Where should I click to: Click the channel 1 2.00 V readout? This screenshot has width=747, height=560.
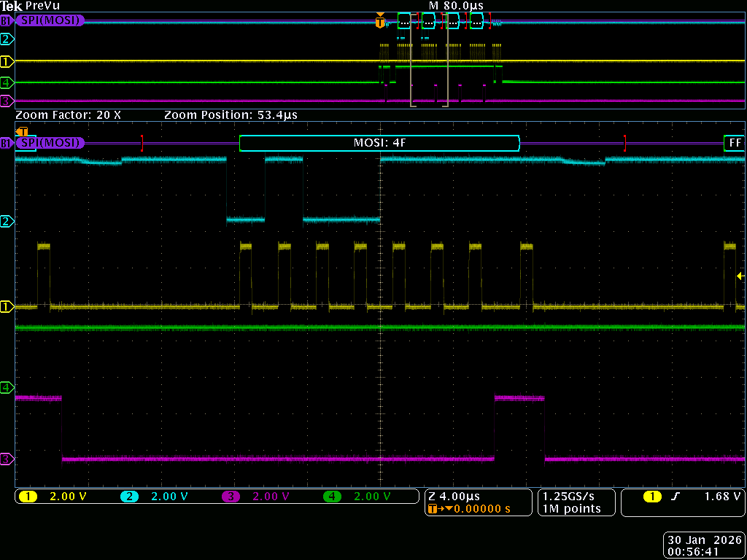click(66, 497)
